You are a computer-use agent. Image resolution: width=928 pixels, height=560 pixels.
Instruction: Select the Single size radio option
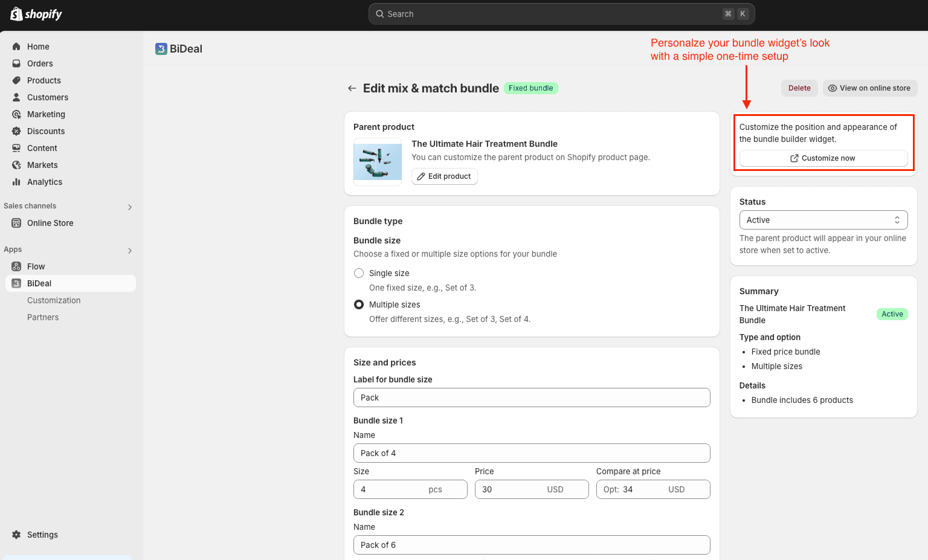(x=359, y=273)
